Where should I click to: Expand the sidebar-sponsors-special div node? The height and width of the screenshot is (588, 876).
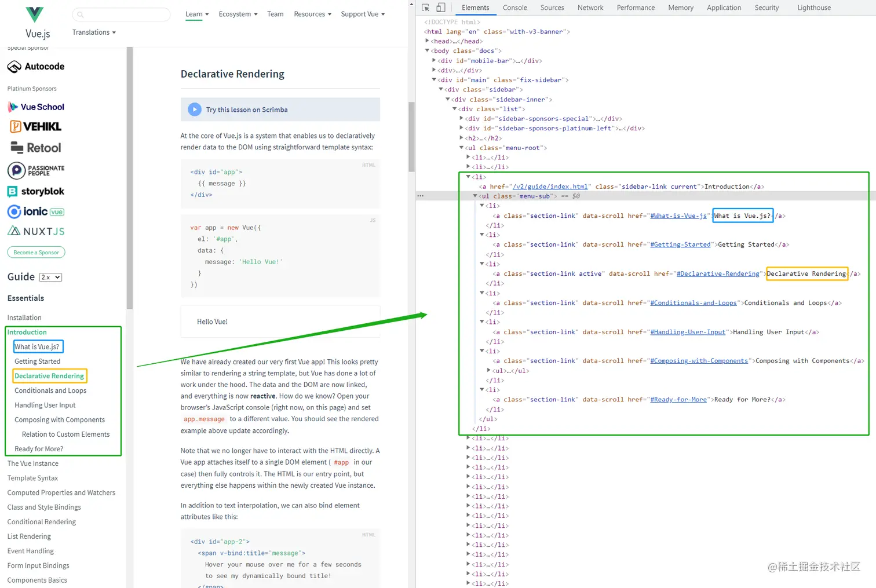(x=462, y=118)
